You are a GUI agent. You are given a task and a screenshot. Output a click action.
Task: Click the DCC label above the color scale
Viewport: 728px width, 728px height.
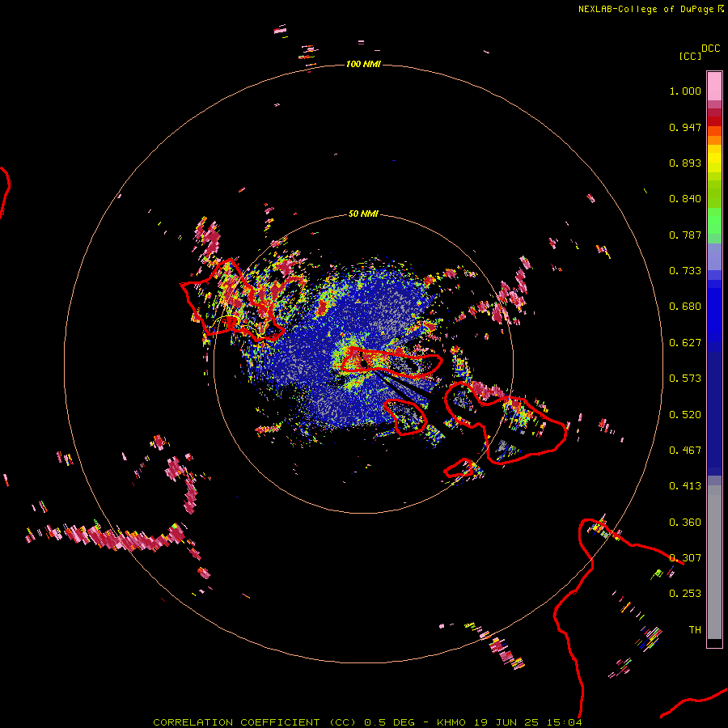point(710,49)
